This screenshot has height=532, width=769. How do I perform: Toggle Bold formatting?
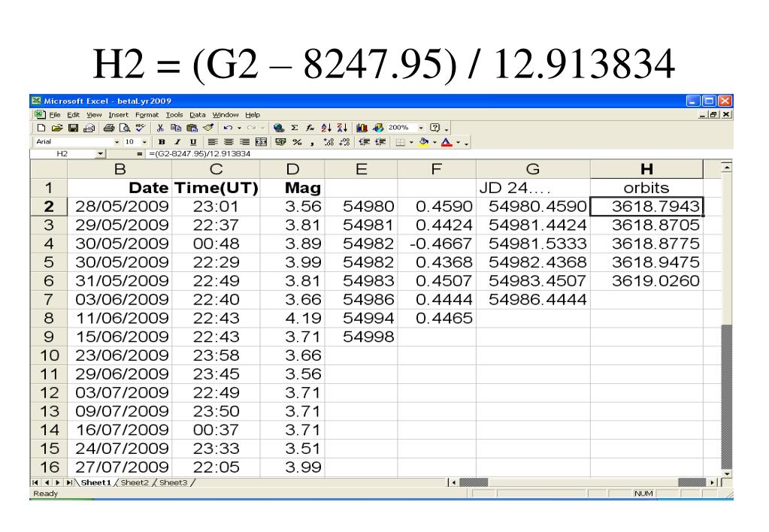pos(162,142)
